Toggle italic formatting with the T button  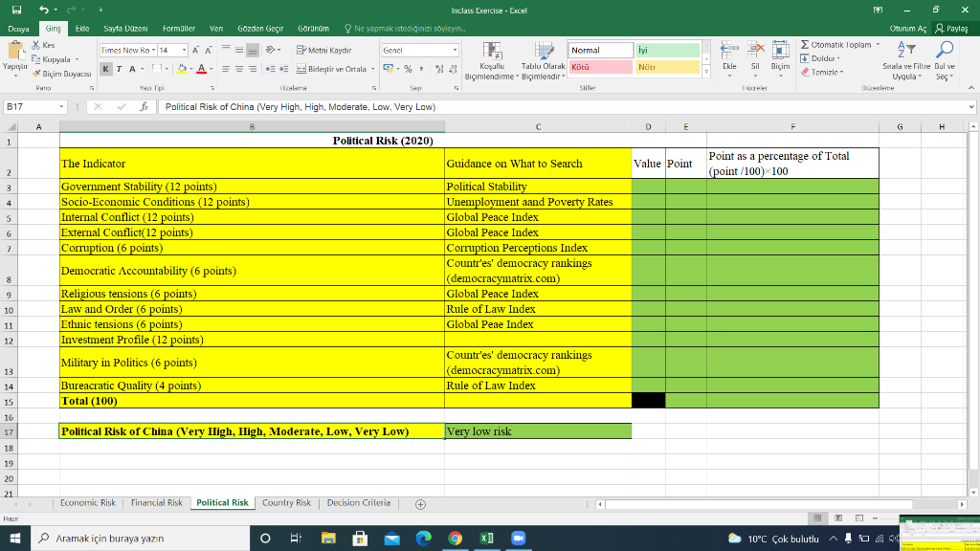(119, 69)
